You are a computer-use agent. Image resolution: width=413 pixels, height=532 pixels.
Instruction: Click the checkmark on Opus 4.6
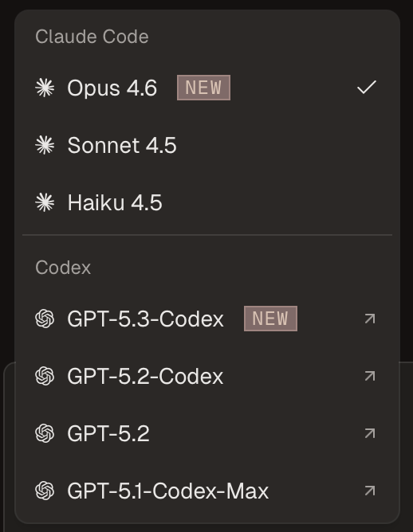point(367,87)
